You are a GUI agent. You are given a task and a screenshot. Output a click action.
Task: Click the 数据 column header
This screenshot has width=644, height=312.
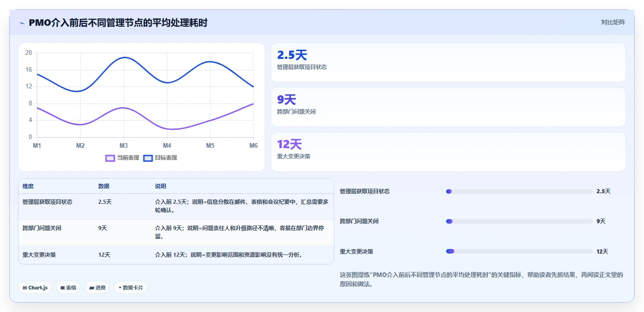104,186
